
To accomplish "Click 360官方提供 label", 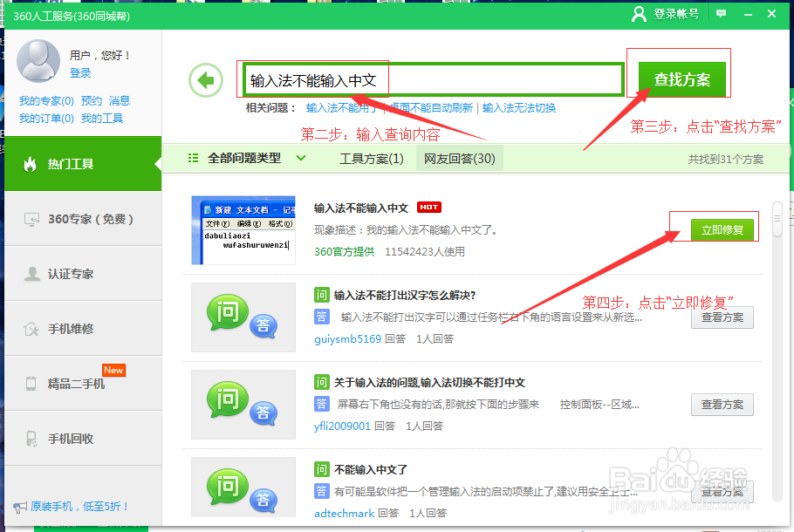I will [x=345, y=251].
